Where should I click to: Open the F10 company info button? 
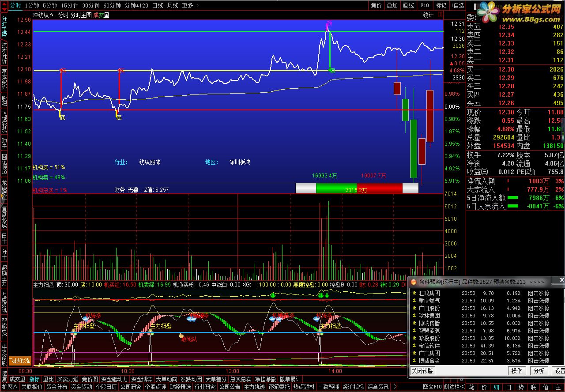(x=425, y=5)
